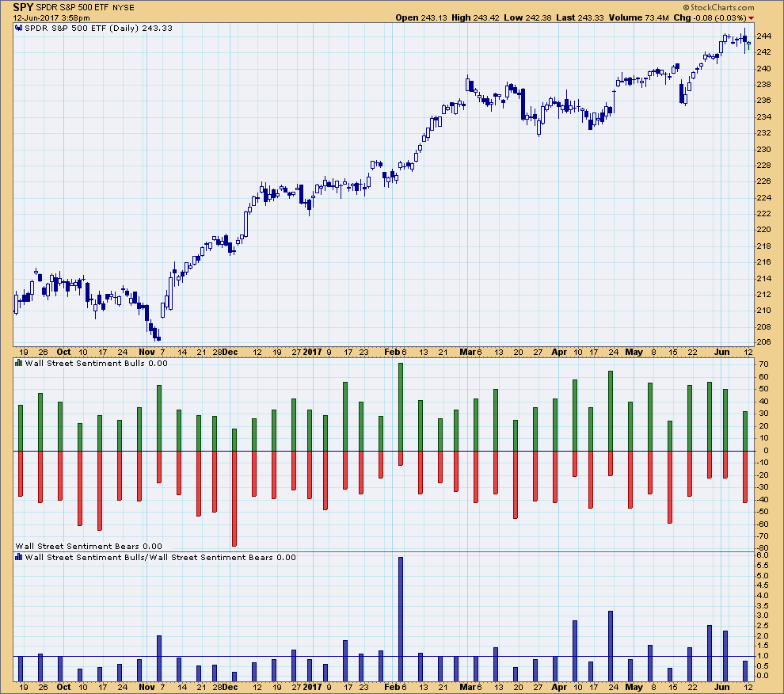Image resolution: width=784 pixels, height=694 pixels.
Task: Click the candlestick legend icon for SPDR Daily
Action: point(19,29)
